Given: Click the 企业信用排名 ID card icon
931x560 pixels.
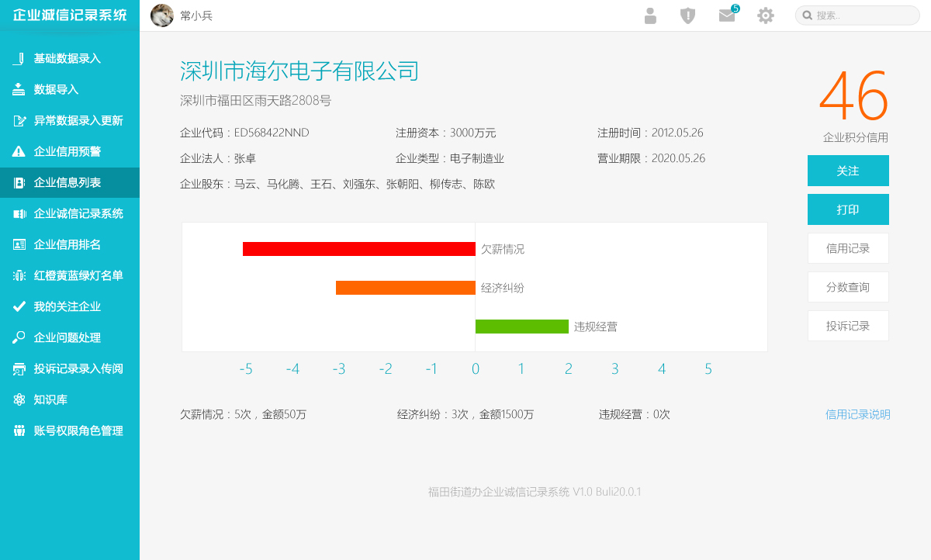Looking at the screenshot, I should click(x=19, y=244).
